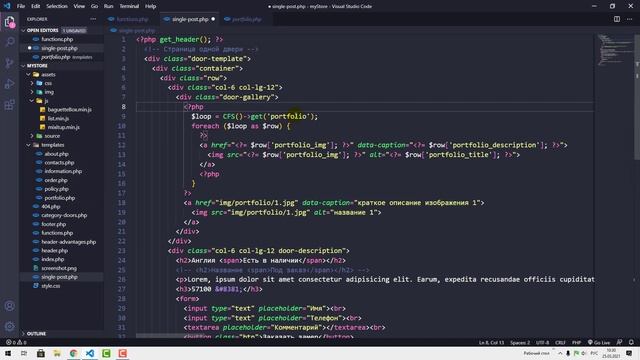The width and height of the screenshot is (640, 360).
Task: Click the feedback icon in status bar
Action: tap(620, 342)
